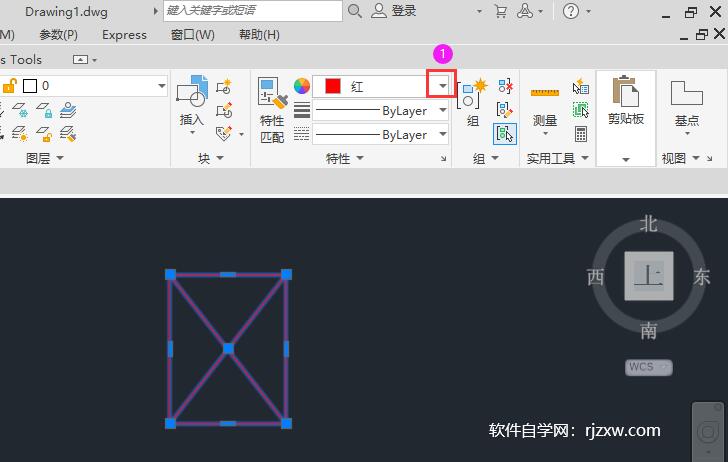Expand the 块 panel

click(211, 158)
